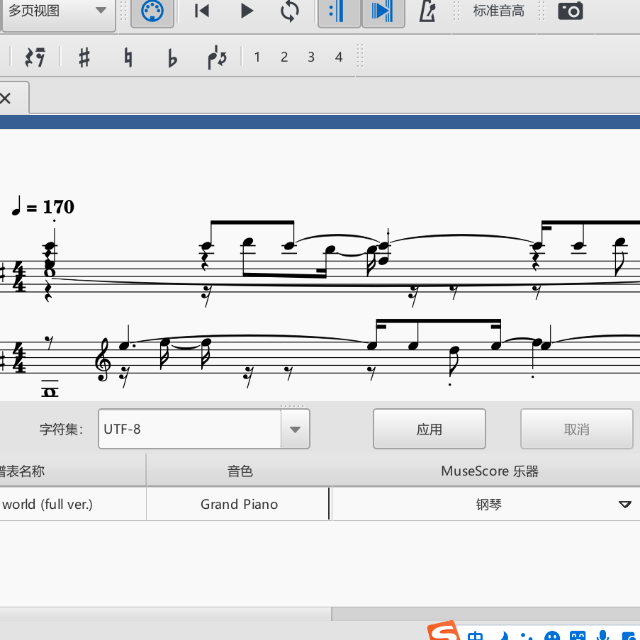
Task: Select voice 3
Action: 311,57
